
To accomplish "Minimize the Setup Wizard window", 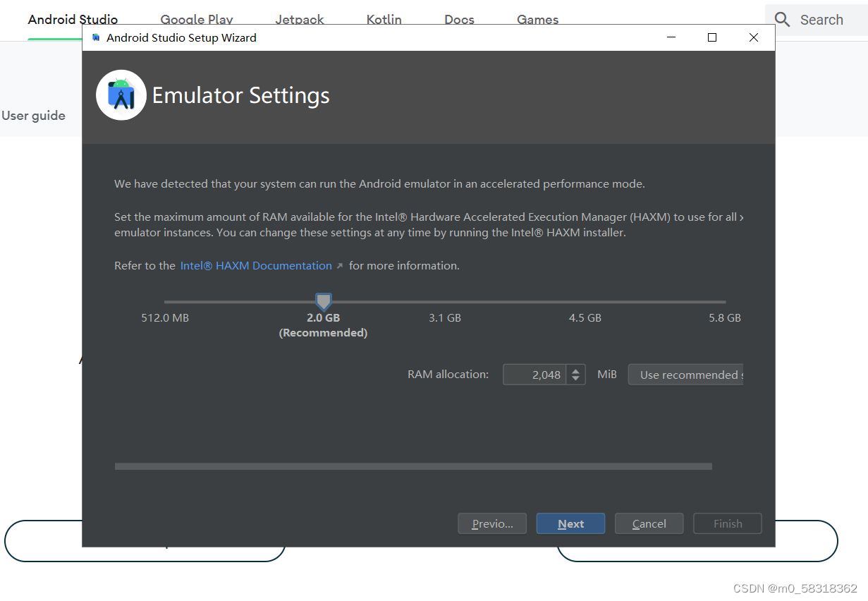I will 671,37.
